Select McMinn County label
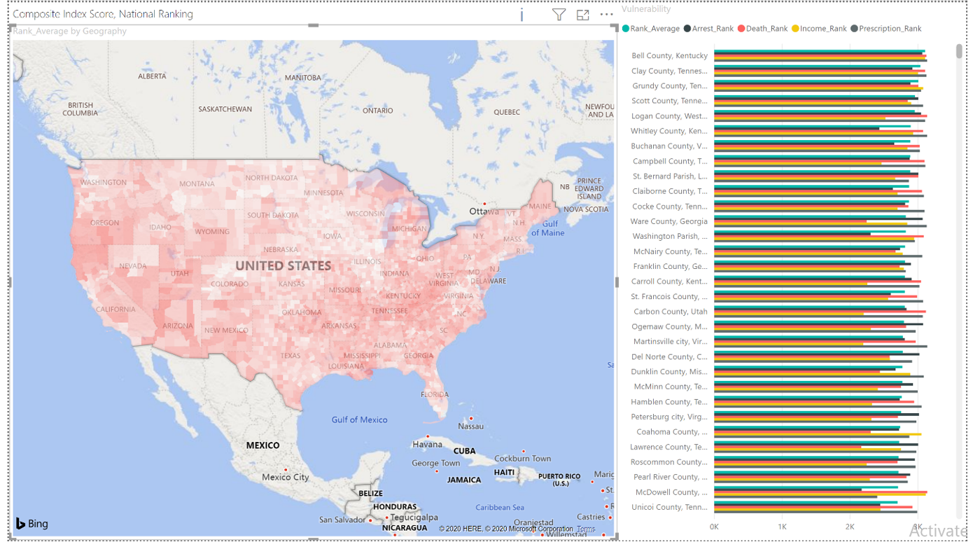 [x=671, y=387]
